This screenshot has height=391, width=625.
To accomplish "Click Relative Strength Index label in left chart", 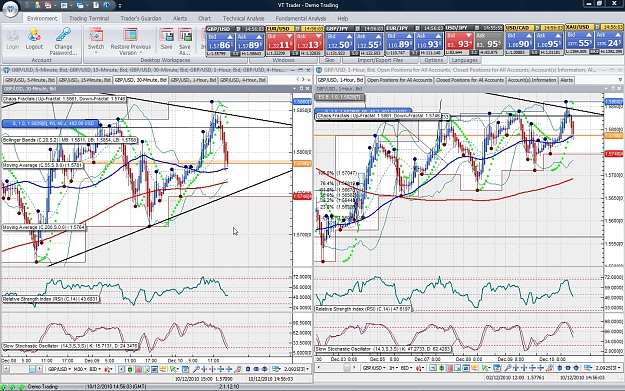I will point(50,299).
